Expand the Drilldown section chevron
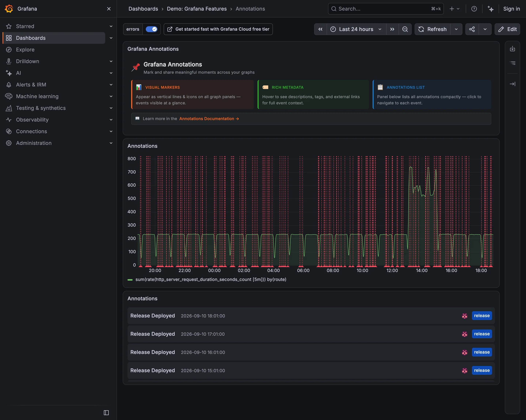Viewport: 526px width, 420px height. coord(111,61)
